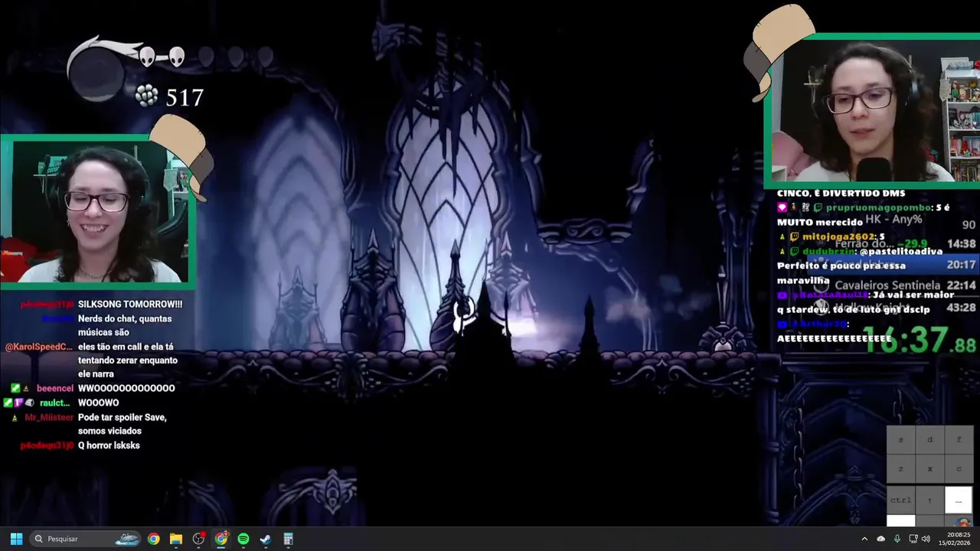Click chat username Mr_Miisteer
This screenshot has height=551, width=980.
49,418
